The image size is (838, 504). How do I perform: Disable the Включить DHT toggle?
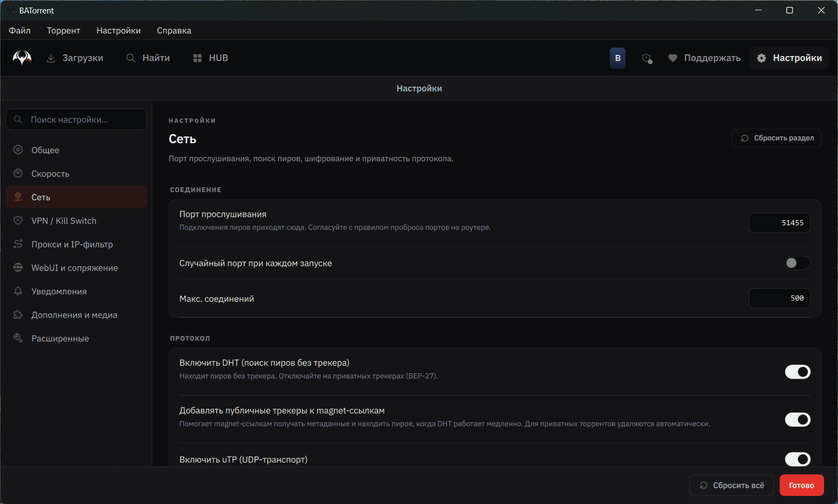pyautogui.click(x=797, y=372)
